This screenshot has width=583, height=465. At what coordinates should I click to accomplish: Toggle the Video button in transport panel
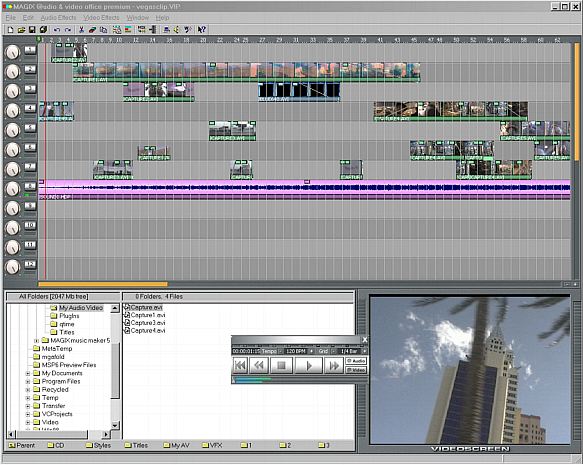click(x=356, y=370)
